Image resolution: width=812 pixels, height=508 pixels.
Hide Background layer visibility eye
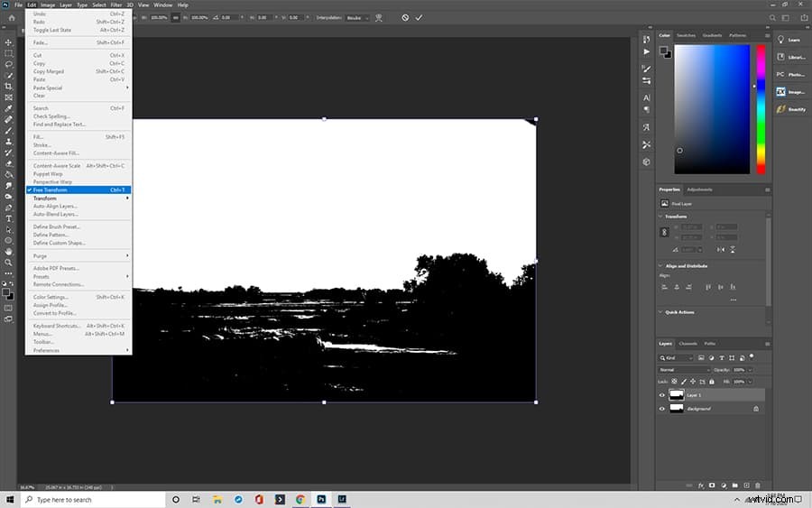[x=662, y=409]
